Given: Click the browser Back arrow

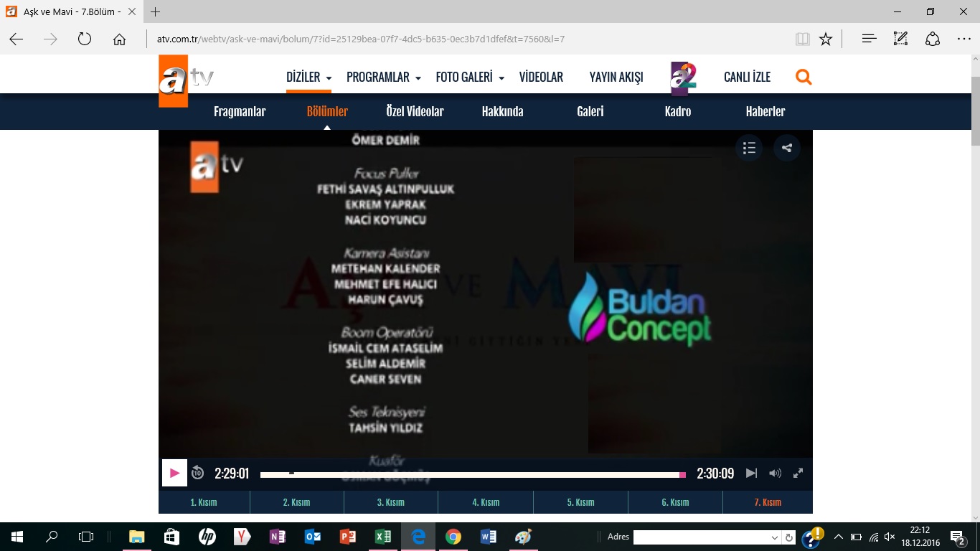Looking at the screenshot, I should click(16, 39).
